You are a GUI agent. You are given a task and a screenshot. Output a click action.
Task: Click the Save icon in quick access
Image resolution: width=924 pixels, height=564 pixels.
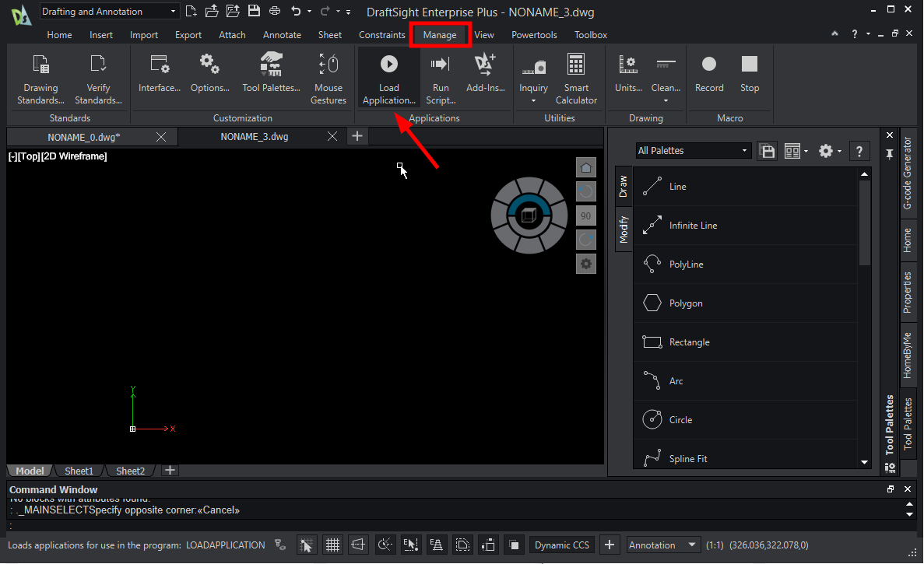click(x=254, y=11)
